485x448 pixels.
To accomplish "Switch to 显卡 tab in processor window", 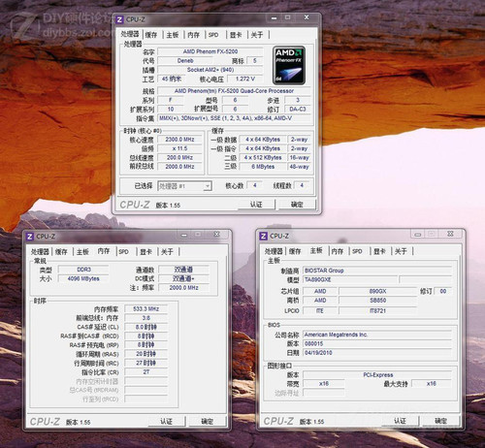I will [x=236, y=35].
